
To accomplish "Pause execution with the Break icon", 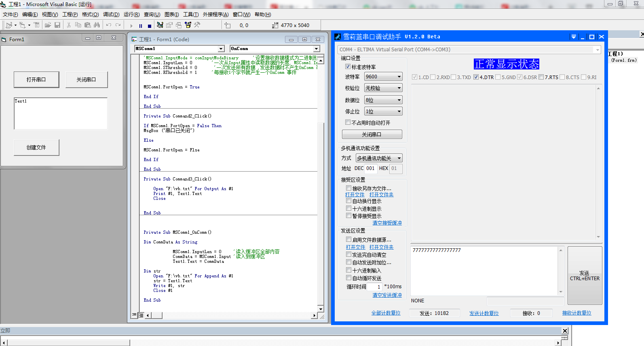I will click(x=140, y=25).
